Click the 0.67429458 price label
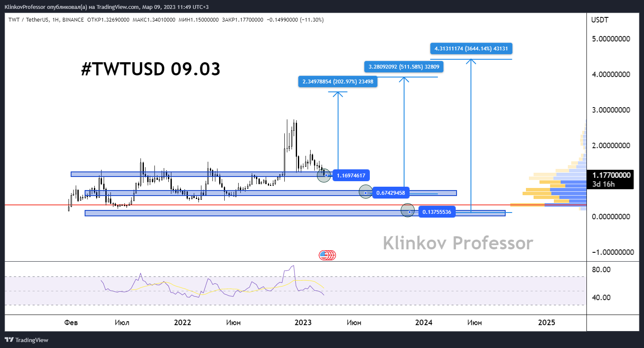Screen dimensions: 644x348 click(391, 193)
